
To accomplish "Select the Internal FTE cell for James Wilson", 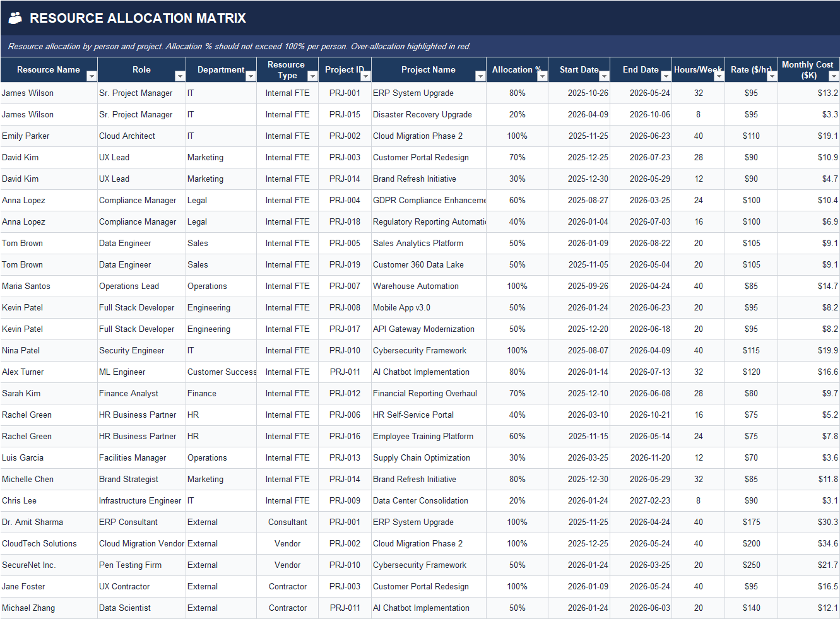I will coord(287,93).
